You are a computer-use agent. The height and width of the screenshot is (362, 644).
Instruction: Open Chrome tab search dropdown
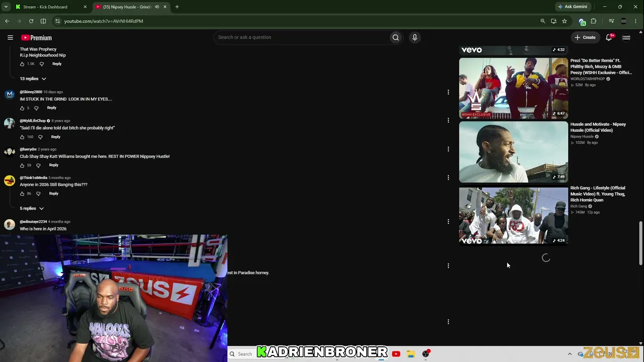click(x=6, y=7)
